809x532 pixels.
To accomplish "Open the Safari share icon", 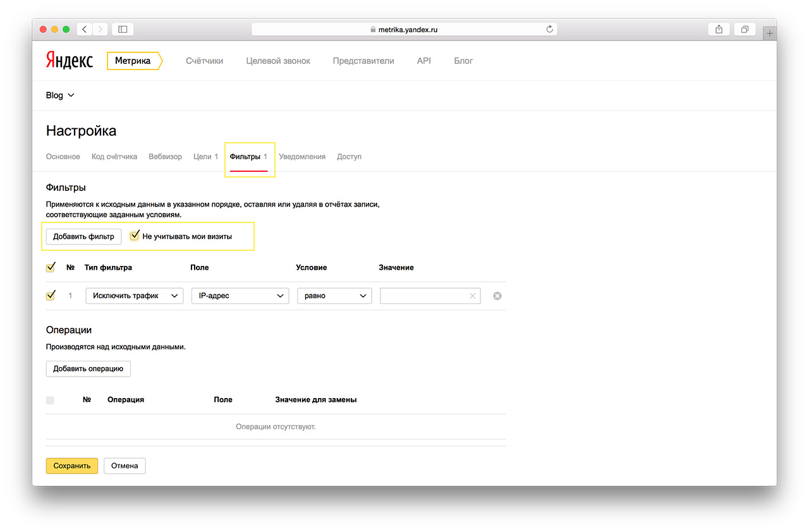I will click(719, 29).
